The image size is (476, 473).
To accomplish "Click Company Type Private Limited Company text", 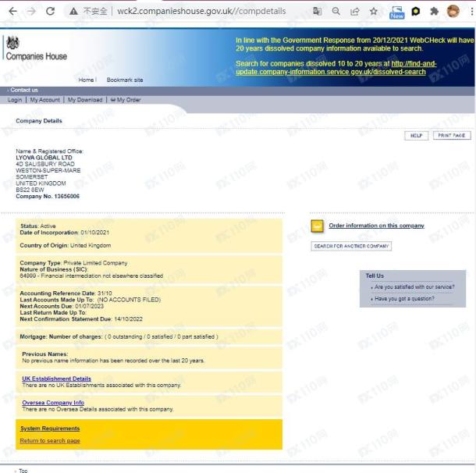I will [73, 263].
